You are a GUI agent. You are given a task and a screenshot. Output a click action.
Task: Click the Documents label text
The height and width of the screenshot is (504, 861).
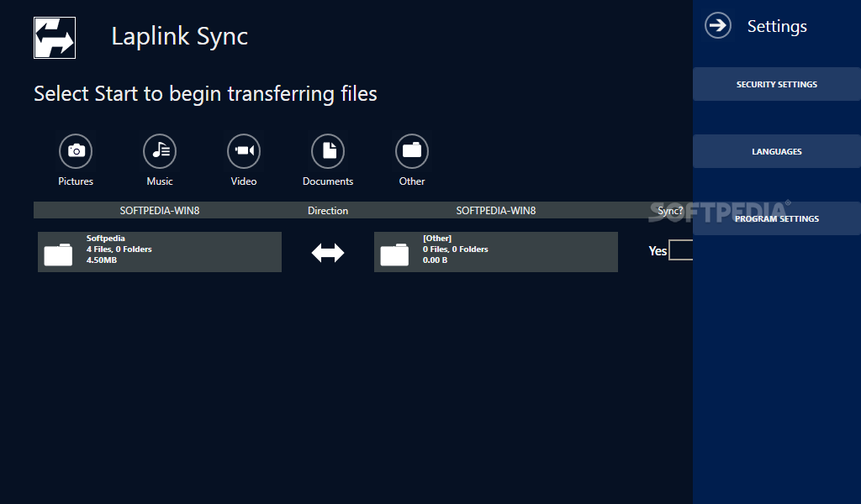(x=328, y=181)
